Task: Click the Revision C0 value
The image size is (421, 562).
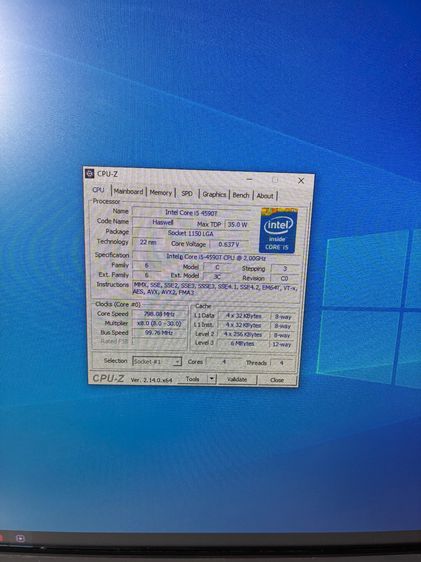Action: pyautogui.click(x=284, y=278)
